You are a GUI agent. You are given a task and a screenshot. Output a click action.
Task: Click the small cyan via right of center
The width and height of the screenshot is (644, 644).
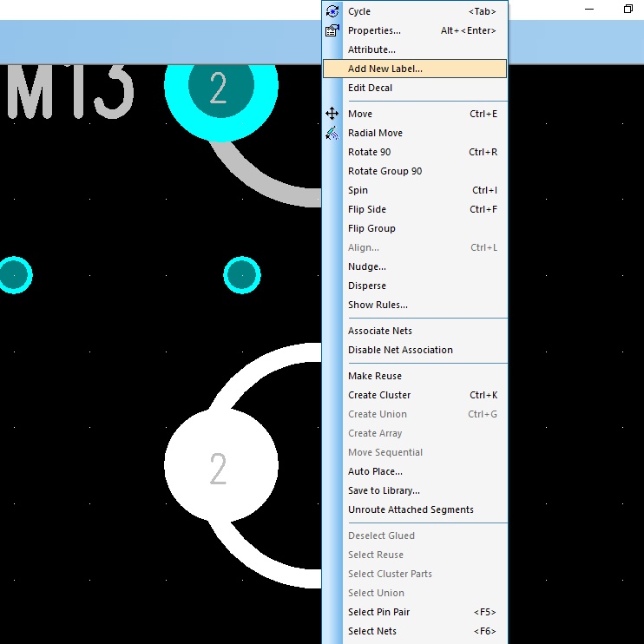[x=242, y=275]
